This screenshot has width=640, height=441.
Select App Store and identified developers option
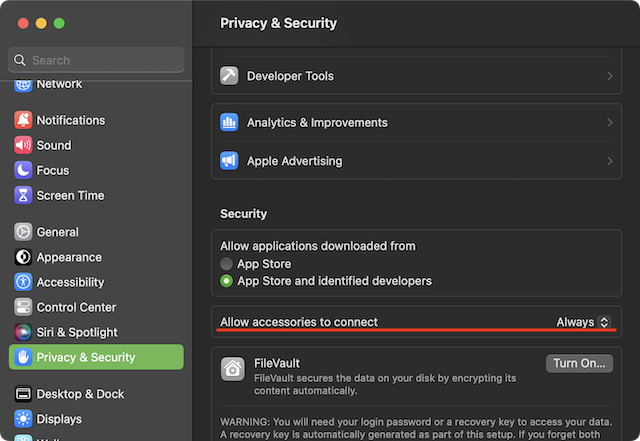click(227, 281)
